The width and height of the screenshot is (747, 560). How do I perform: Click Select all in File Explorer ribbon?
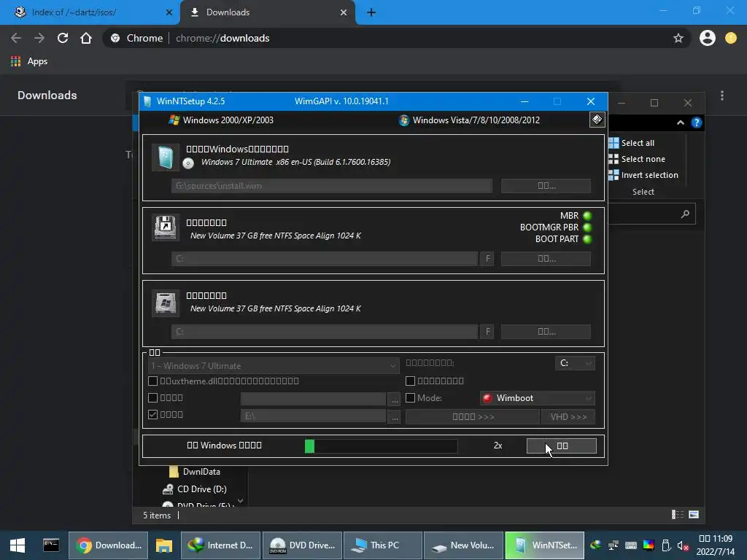(632, 143)
